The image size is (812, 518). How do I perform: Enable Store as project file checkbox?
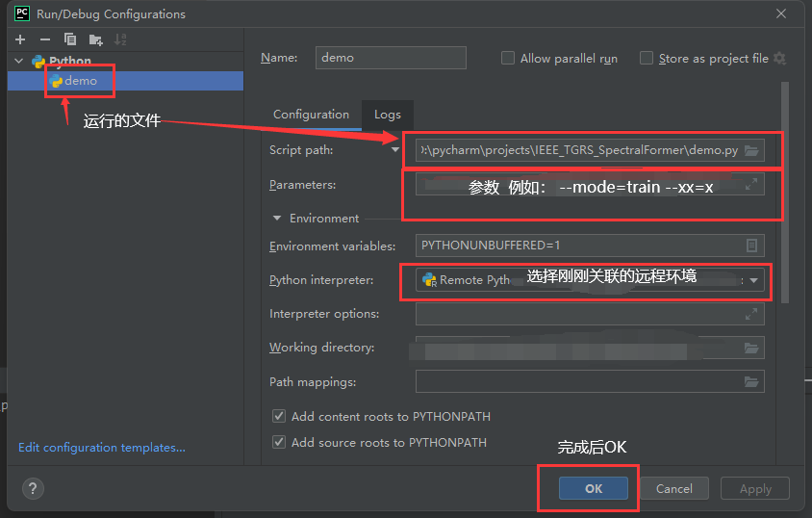coord(647,58)
